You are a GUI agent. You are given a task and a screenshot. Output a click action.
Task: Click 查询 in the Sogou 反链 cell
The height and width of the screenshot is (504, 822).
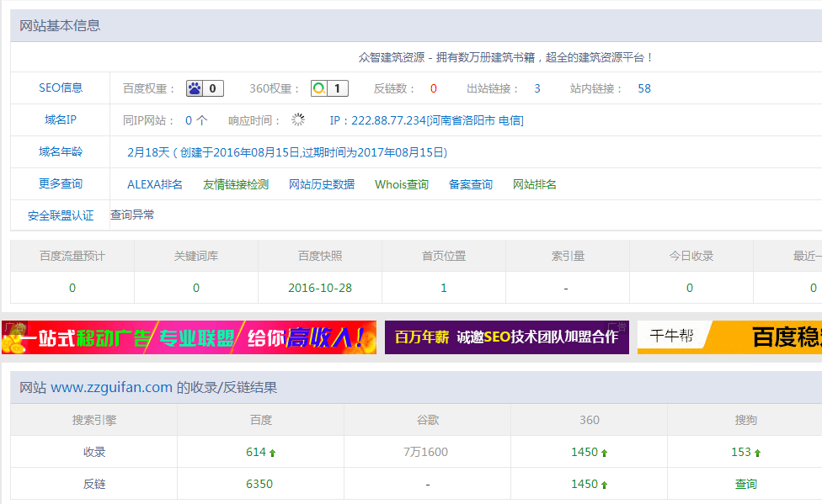pyautogui.click(x=746, y=484)
